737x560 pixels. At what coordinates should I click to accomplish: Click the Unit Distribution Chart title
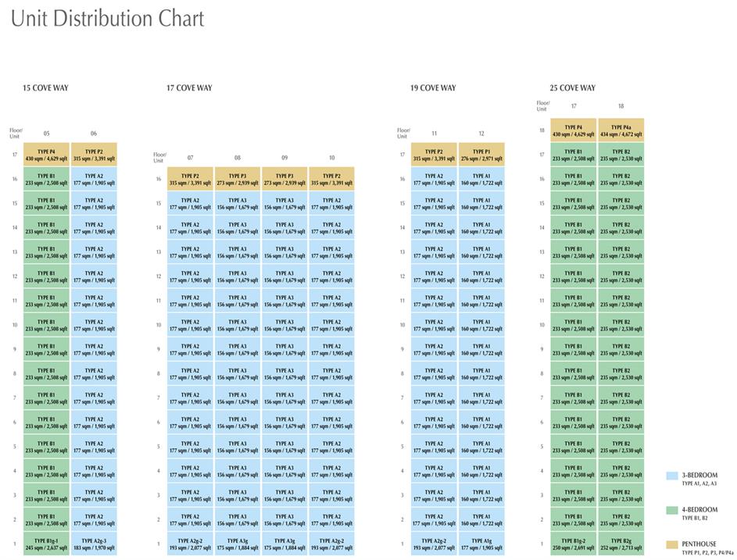[x=107, y=20]
